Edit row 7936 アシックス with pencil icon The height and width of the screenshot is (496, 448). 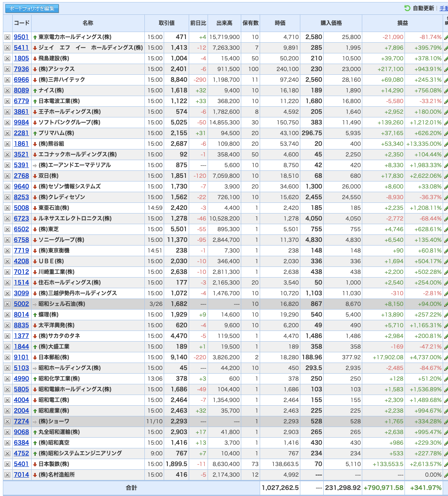click(x=446, y=69)
